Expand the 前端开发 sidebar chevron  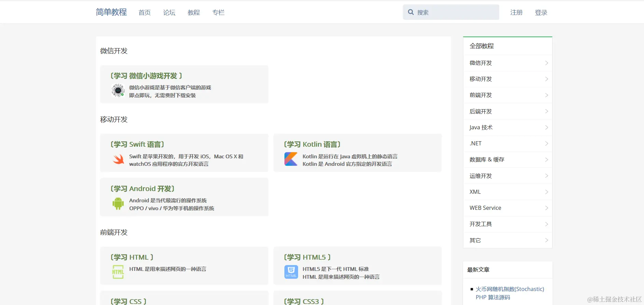click(546, 95)
